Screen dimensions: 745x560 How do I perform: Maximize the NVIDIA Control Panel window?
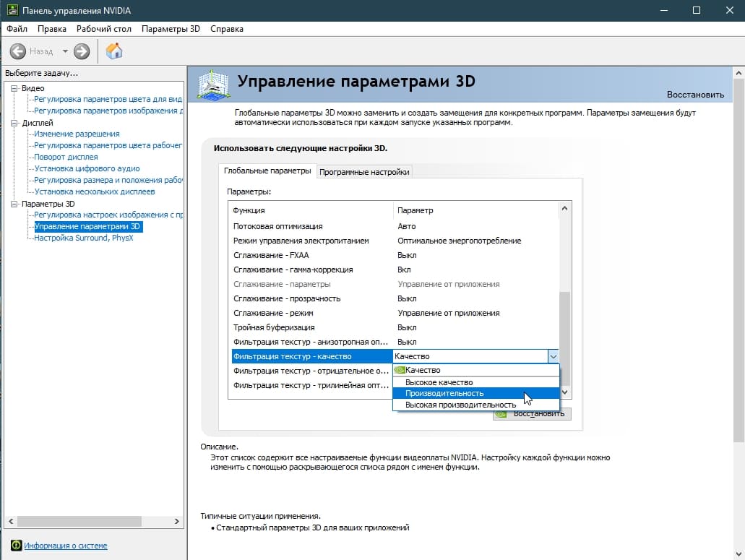(x=697, y=10)
